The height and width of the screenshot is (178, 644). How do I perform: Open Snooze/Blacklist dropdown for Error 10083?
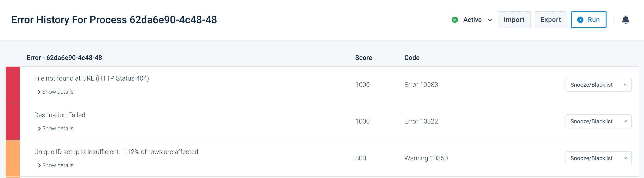point(598,85)
